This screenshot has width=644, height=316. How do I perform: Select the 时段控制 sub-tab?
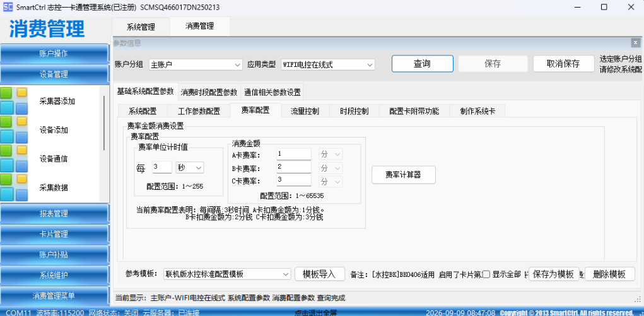(x=354, y=111)
